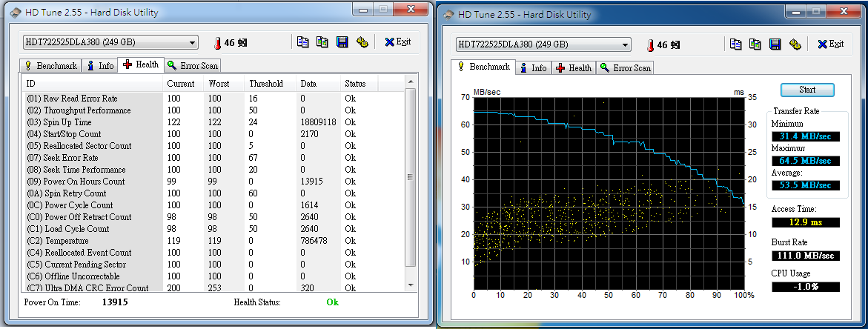Select the Reallocated Sector Count row
This screenshot has width=868, height=329.
pos(78,146)
